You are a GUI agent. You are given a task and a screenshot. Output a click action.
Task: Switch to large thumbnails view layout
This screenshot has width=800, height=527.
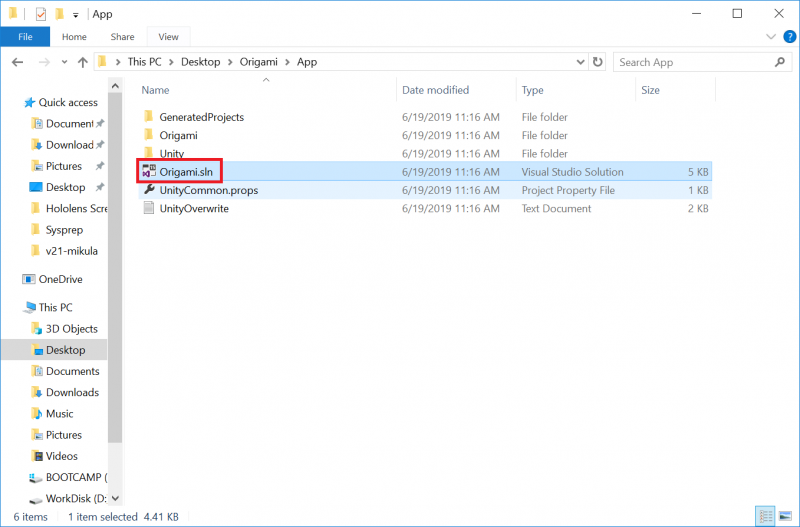coord(786,516)
